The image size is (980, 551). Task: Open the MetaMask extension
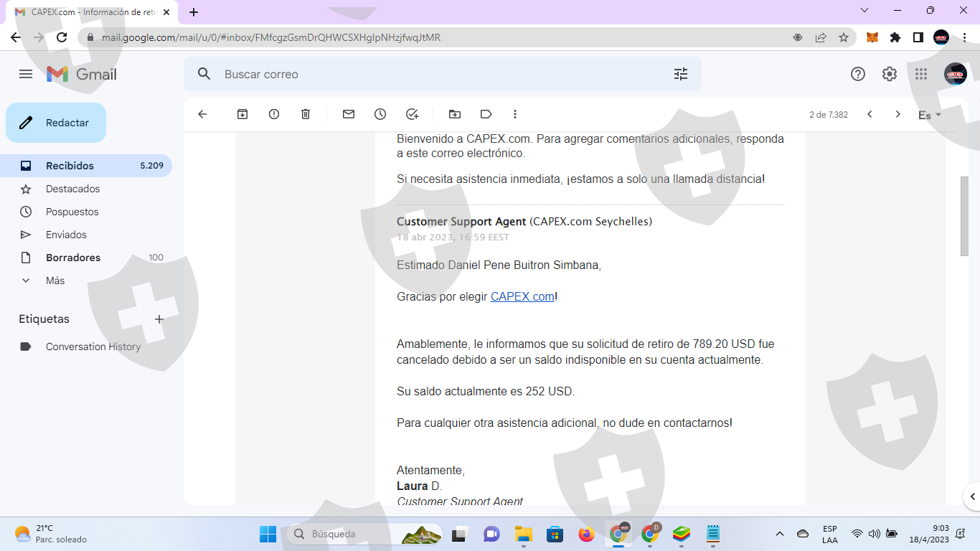(872, 37)
